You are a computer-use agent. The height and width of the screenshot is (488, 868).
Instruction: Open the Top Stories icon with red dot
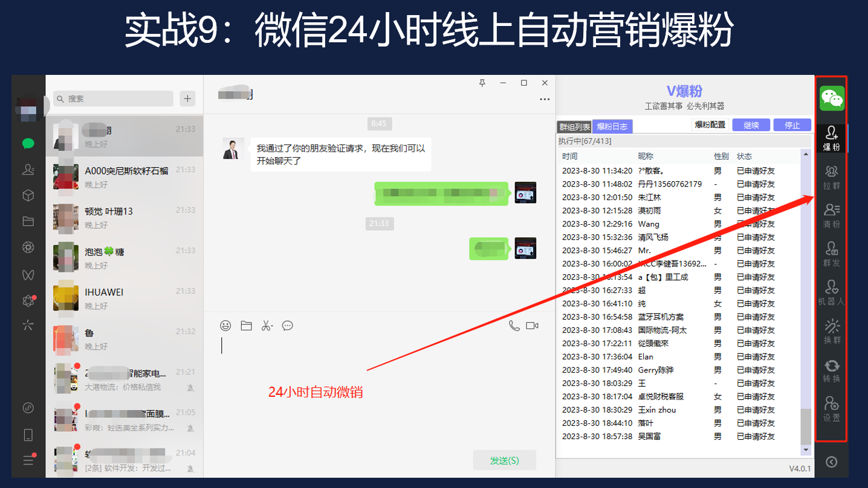[28, 300]
